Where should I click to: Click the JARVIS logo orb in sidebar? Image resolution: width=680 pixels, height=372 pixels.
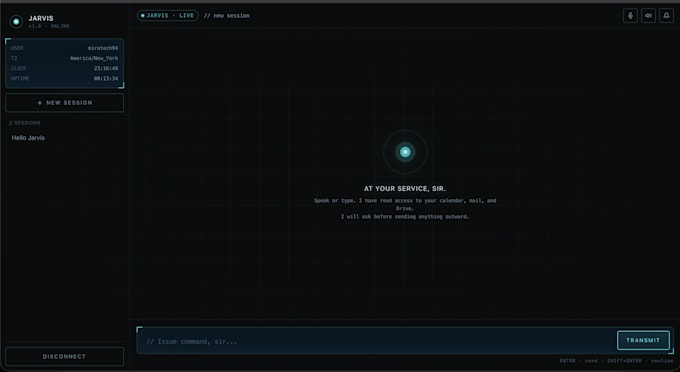(16, 21)
